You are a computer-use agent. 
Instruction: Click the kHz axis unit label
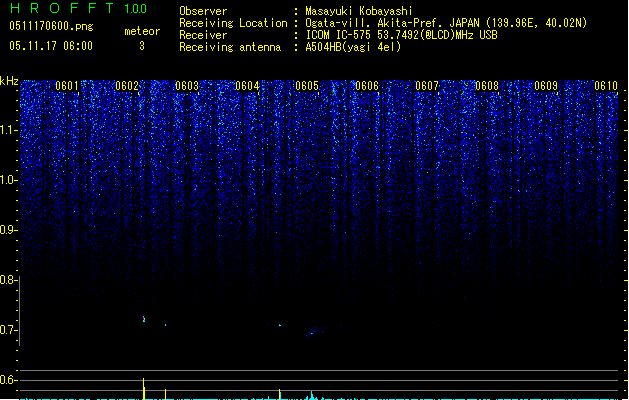click(x=9, y=81)
